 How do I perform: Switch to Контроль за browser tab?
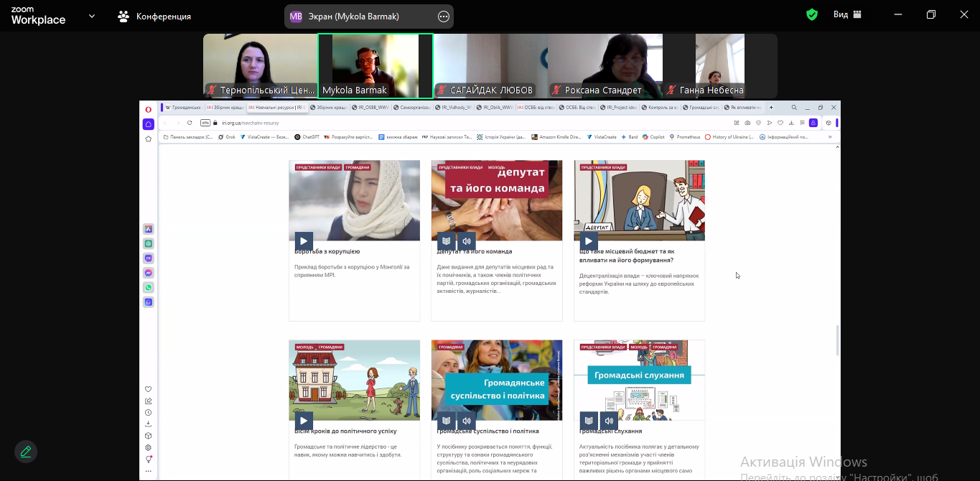(x=660, y=108)
